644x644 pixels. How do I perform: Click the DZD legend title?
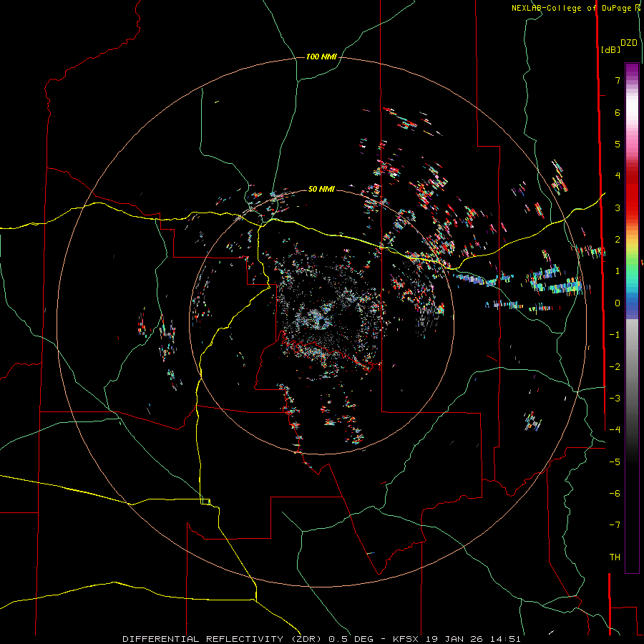point(629,43)
